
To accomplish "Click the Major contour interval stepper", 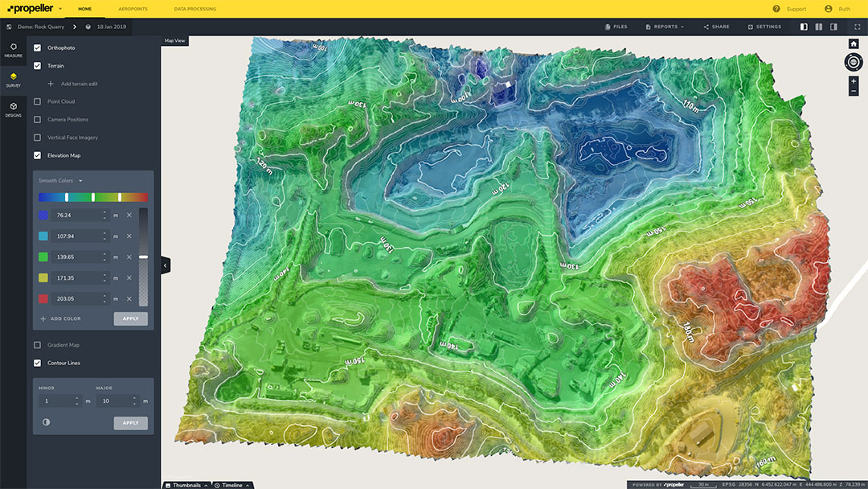I will tap(134, 401).
